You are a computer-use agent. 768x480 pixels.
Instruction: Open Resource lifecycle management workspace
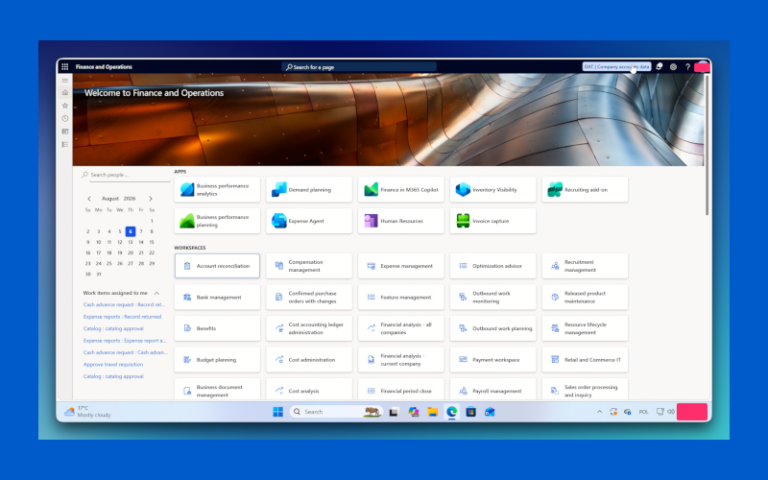[x=585, y=329]
